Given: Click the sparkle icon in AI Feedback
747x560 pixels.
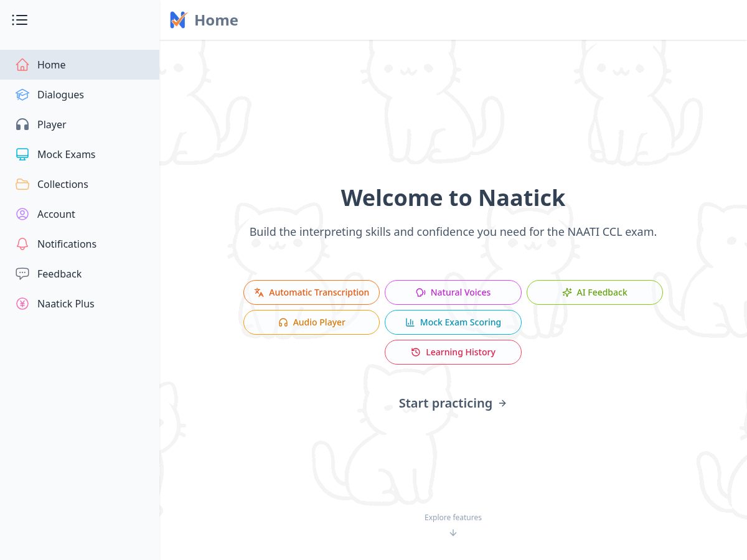Looking at the screenshot, I should (x=566, y=292).
